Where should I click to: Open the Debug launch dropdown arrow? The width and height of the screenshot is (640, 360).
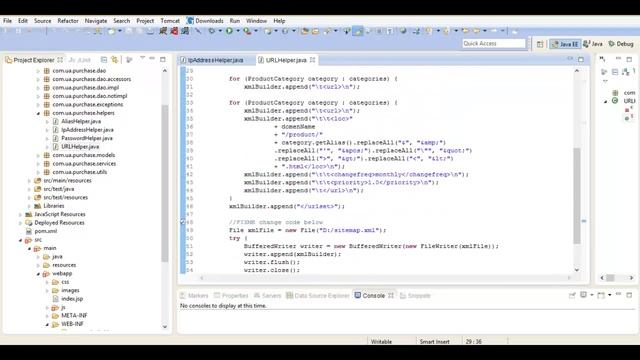[220, 31]
